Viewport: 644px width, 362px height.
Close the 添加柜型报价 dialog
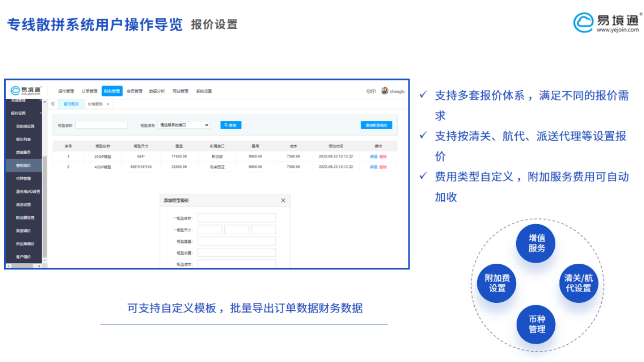tap(283, 200)
